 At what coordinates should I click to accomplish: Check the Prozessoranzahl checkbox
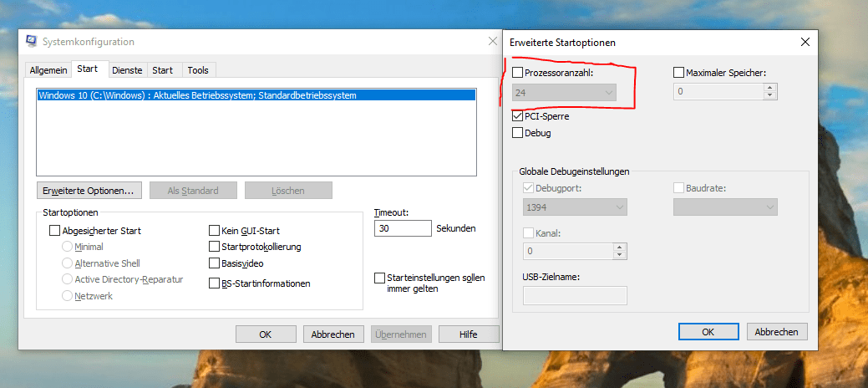tap(518, 72)
